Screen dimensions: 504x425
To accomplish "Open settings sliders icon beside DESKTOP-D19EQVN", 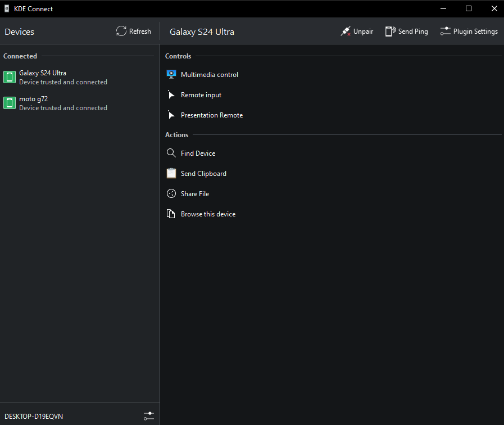I will [149, 416].
